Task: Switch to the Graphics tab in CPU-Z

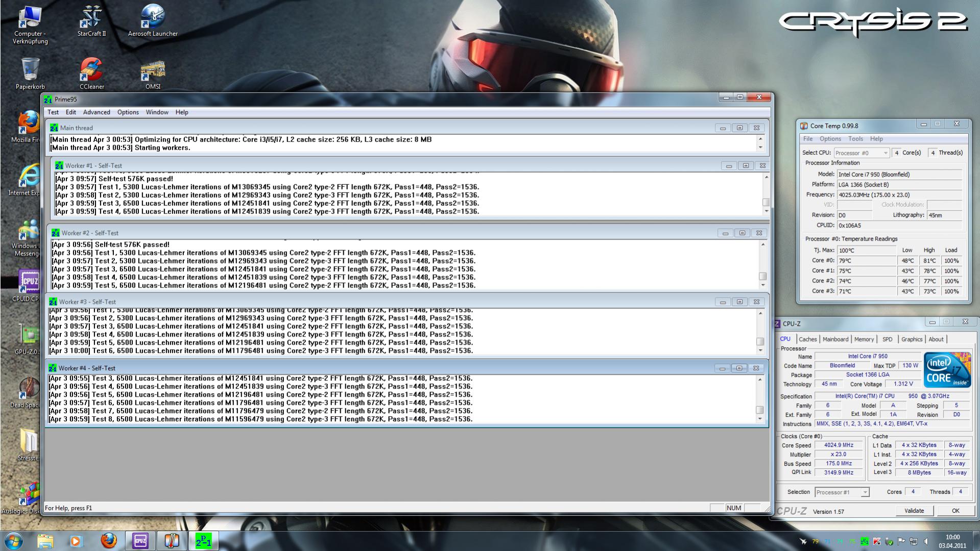Action: 912,339
